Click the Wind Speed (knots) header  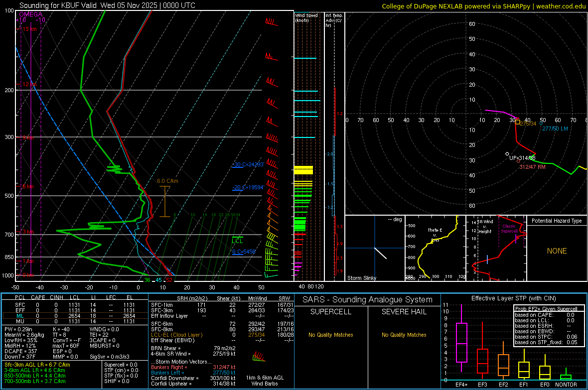point(306,17)
